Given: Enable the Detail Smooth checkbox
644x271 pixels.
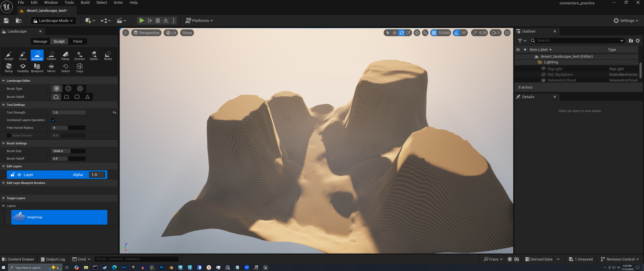Looking at the screenshot, I should pos(9,135).
